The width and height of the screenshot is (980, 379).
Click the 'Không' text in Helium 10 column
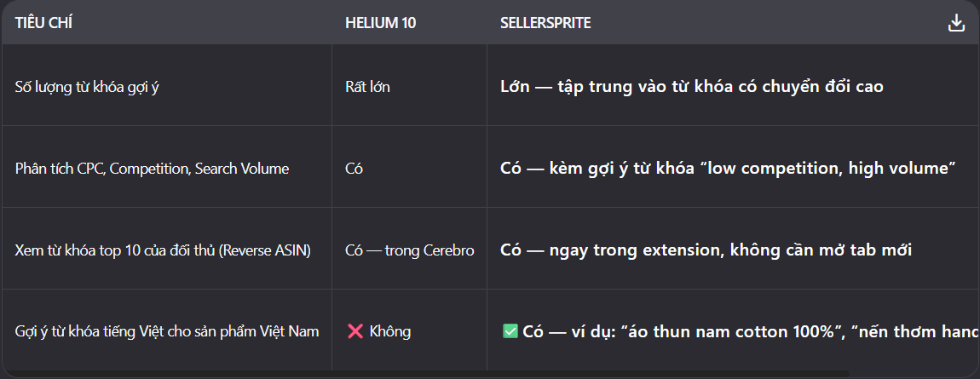tap(390, 331)
